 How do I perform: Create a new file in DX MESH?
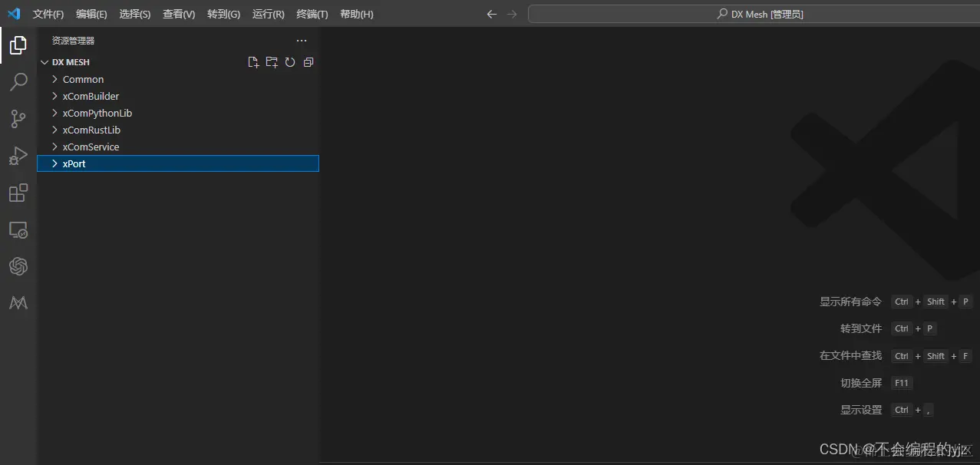pos(253,62)
